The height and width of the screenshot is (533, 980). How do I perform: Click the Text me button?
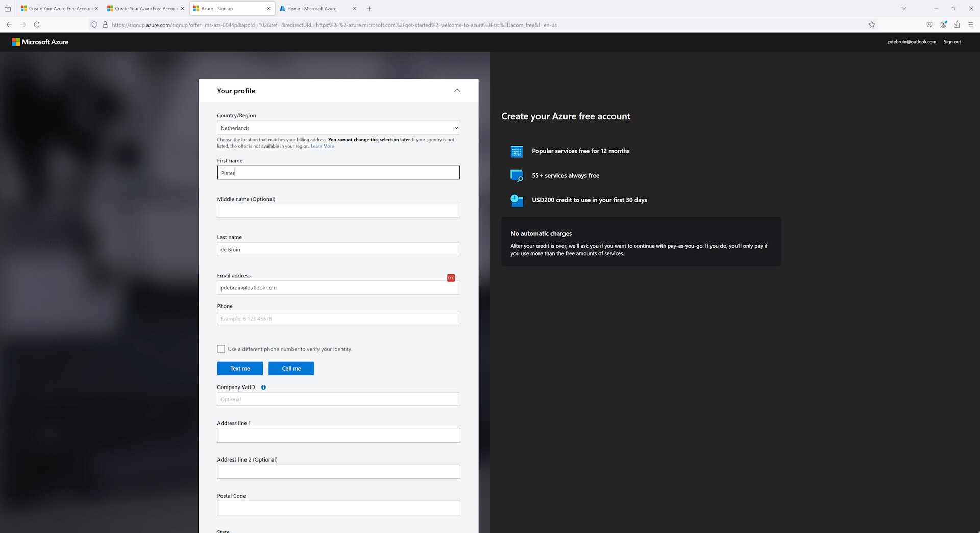pos(240,368)
